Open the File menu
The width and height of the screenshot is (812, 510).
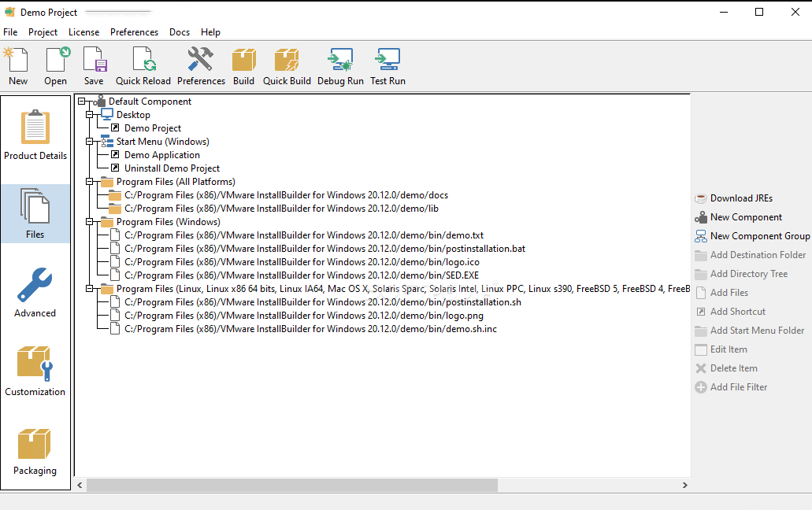click(x=10, y=32)
